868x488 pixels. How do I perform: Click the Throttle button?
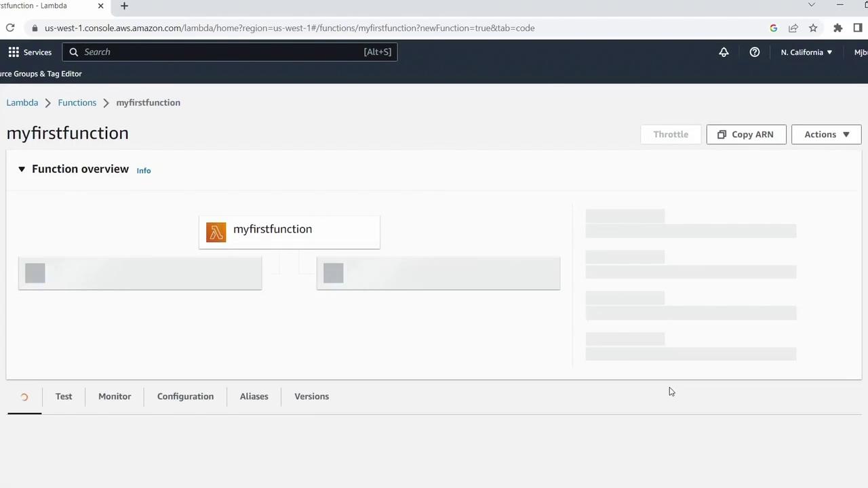point(671,134)
